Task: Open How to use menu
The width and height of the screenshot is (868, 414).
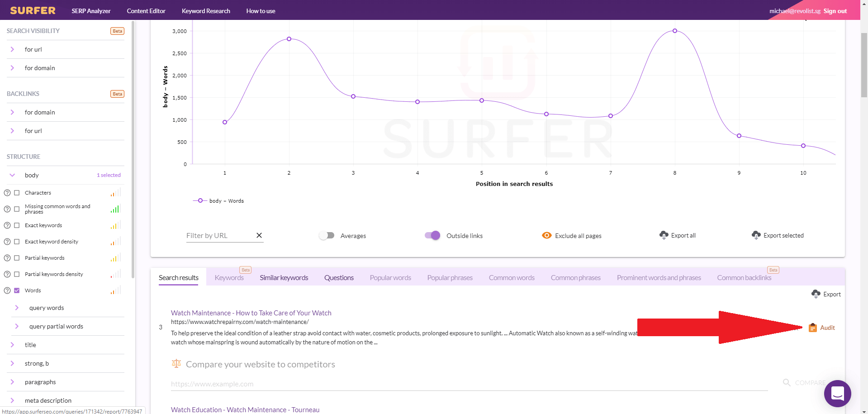Action: pyautogui.click(x=261, y=11)
